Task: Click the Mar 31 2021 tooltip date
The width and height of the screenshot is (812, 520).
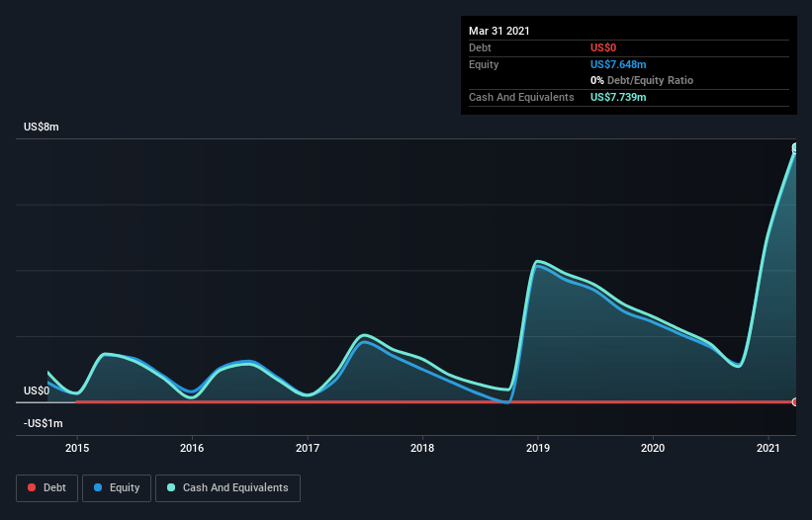Action: [499, 31]
